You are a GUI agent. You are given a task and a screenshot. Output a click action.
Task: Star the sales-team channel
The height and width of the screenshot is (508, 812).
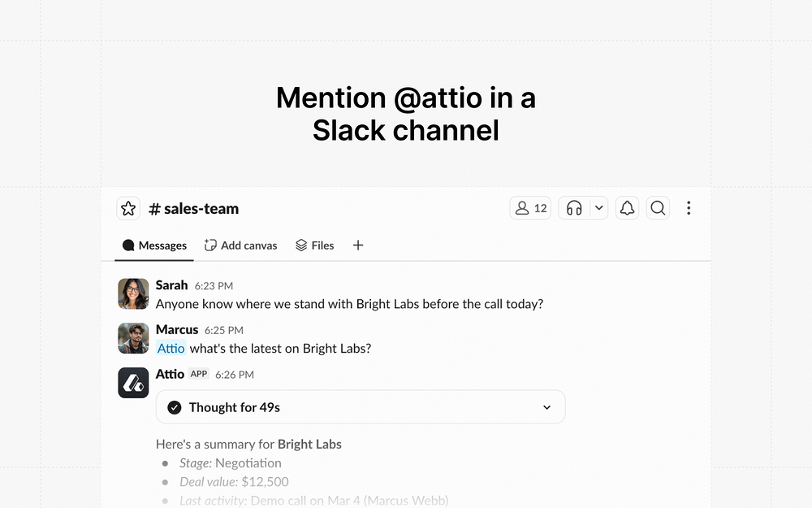(x=128, y=208)
